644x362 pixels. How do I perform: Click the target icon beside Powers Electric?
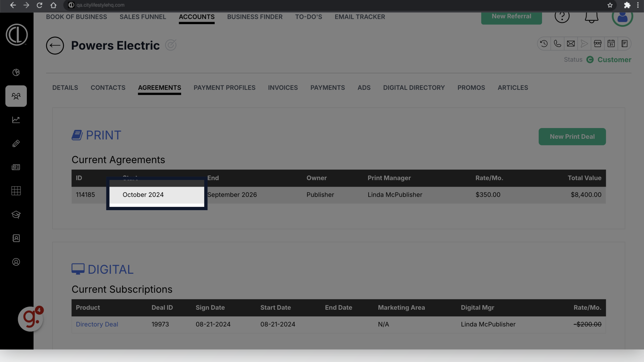click(x=171, y=45)
